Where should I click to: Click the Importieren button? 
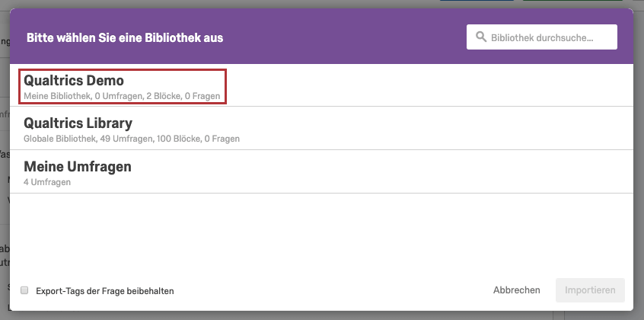coord(590,290)
